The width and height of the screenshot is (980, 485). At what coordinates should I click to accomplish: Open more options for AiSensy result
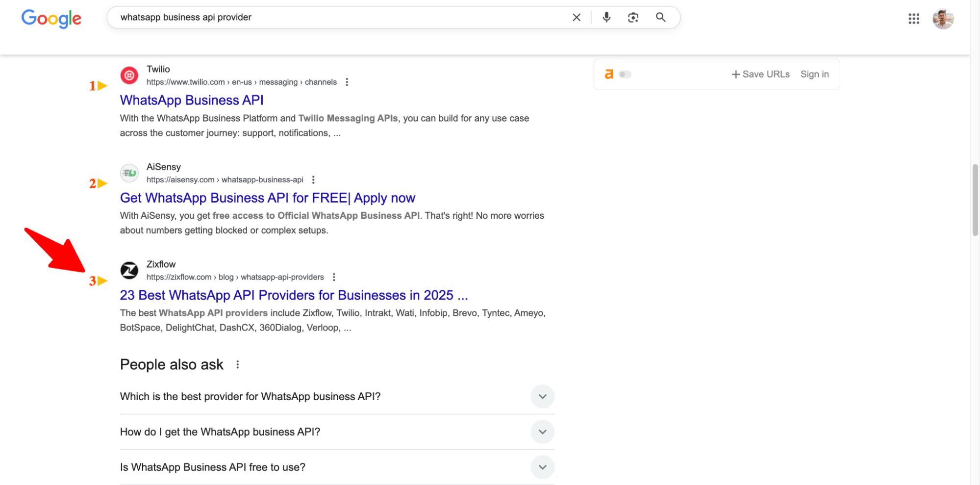[313, 179]
